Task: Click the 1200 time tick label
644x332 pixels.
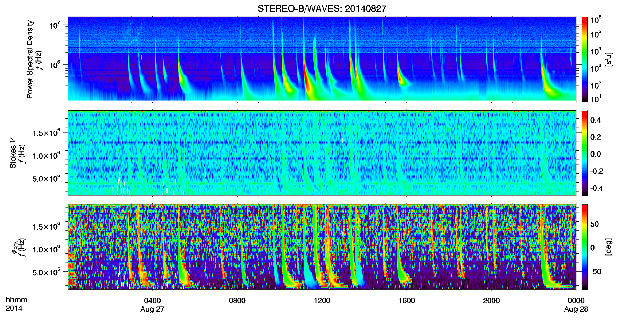Action: coord(322,301)
